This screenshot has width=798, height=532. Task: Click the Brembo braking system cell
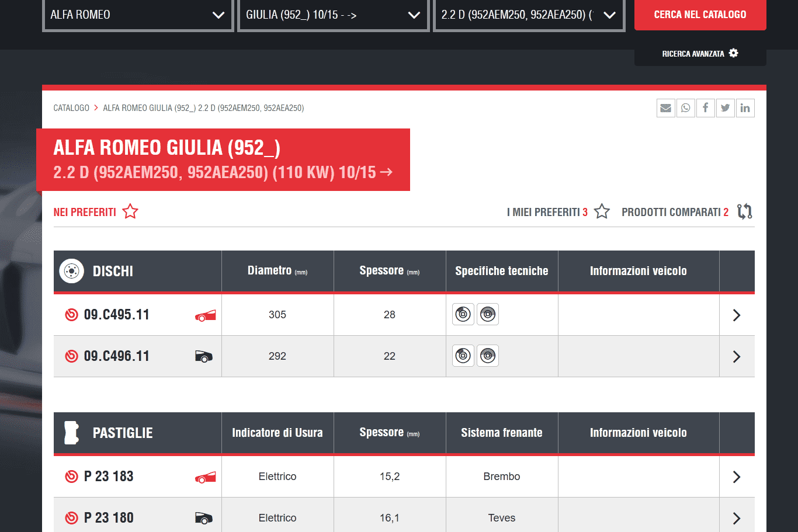pos(502,477)
